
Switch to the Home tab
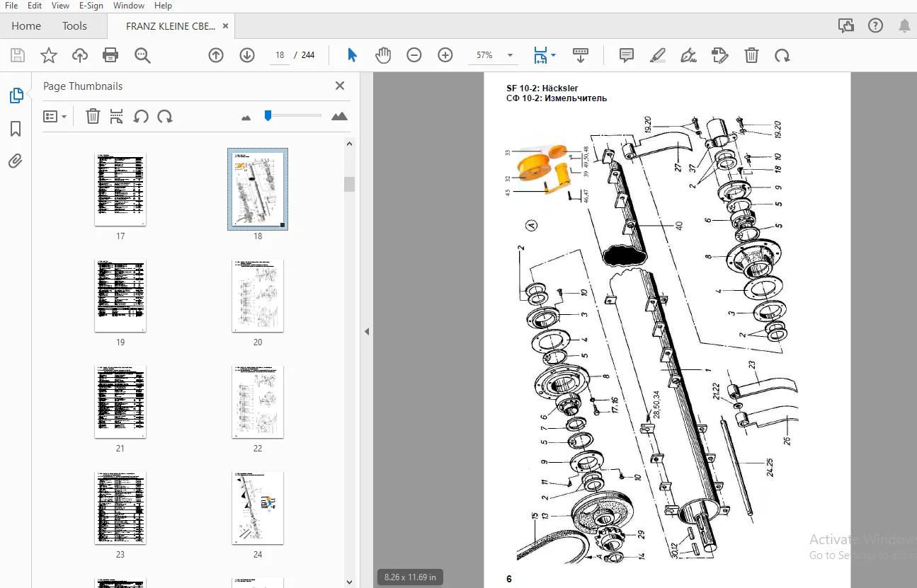(x=26, y=26)
